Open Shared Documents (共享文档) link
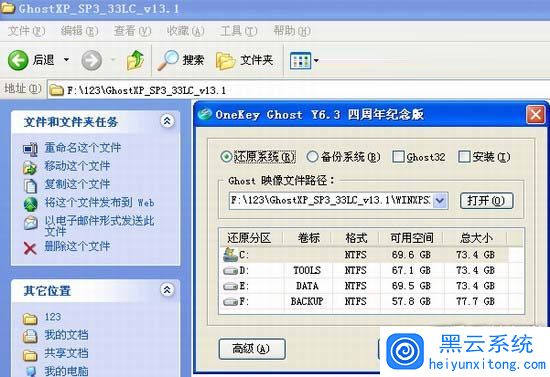The image size is (550, 377). (x=66, y=353)
